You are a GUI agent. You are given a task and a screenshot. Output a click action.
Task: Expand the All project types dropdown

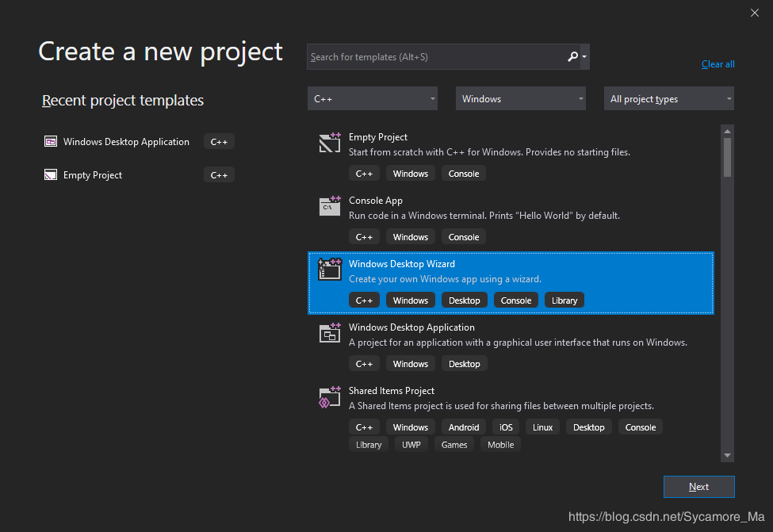pos(669,99)
